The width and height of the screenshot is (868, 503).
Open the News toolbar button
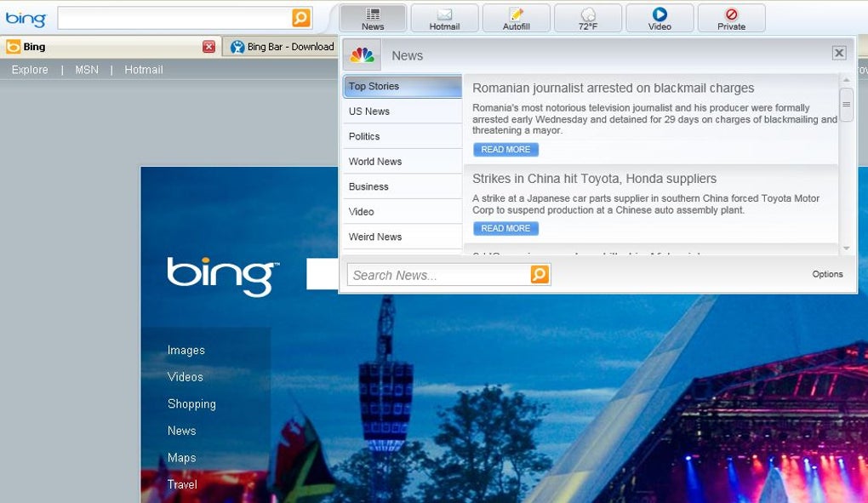pos(373,18)
